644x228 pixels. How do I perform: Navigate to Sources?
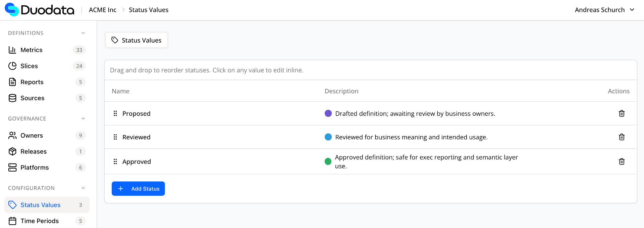point(47,98)
